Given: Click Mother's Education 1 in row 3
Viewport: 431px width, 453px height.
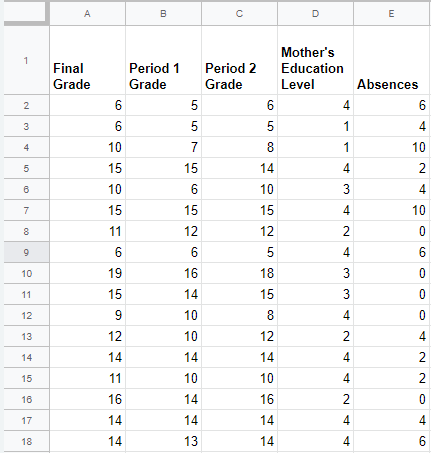Looking at the screenshot, I should point(315,126).
